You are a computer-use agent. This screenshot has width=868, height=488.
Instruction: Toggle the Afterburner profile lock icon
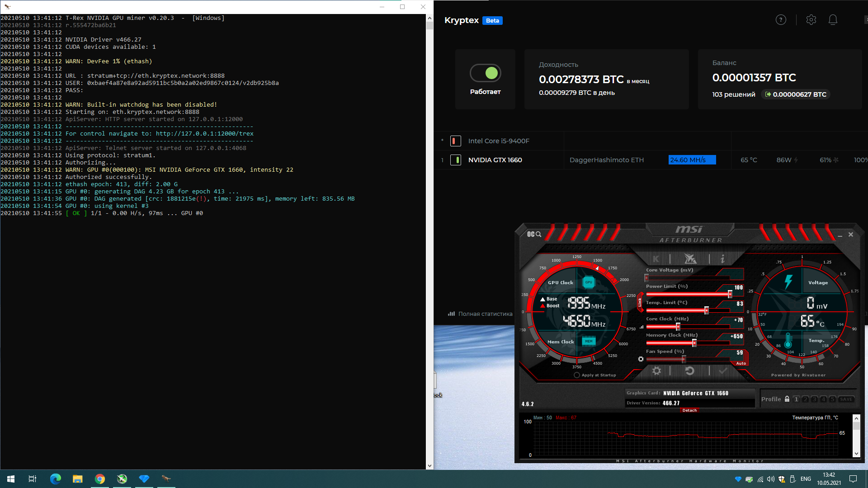(787, 399)
